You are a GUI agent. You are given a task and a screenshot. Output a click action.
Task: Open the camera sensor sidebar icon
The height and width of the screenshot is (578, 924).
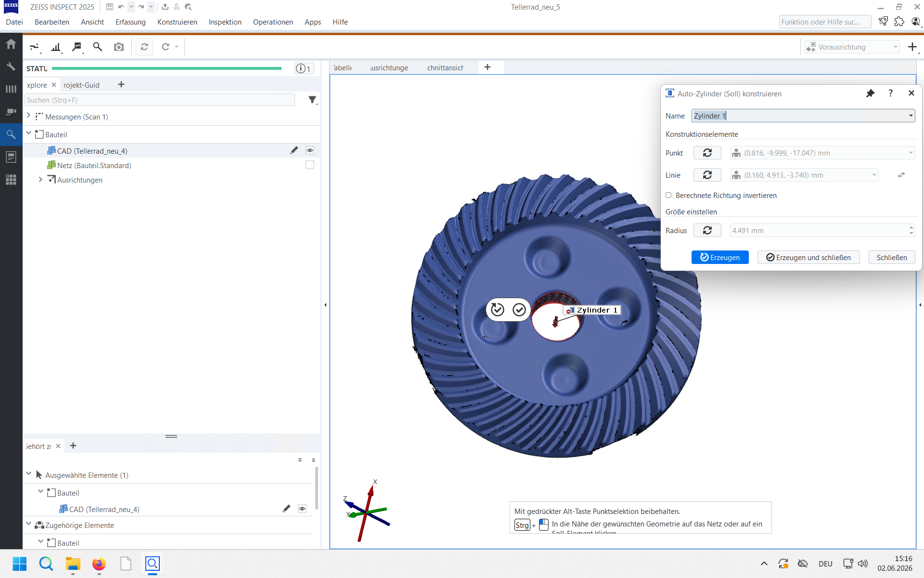tap(11, 112)
